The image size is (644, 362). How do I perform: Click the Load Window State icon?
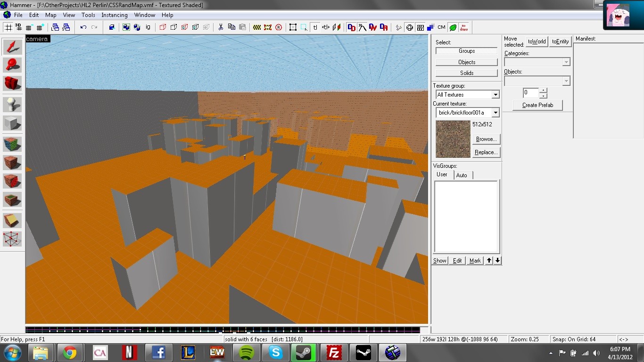[55, 27]
